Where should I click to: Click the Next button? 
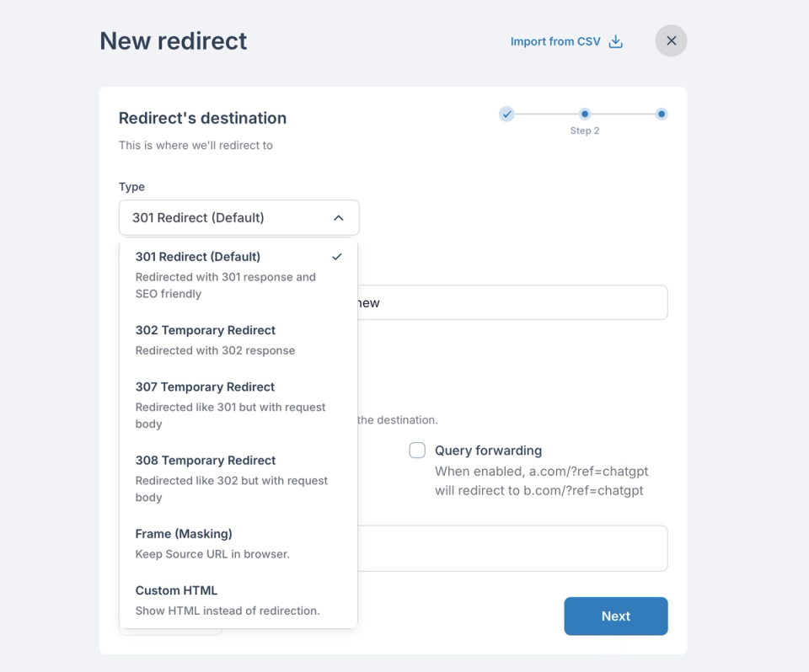tap(615, 616)
